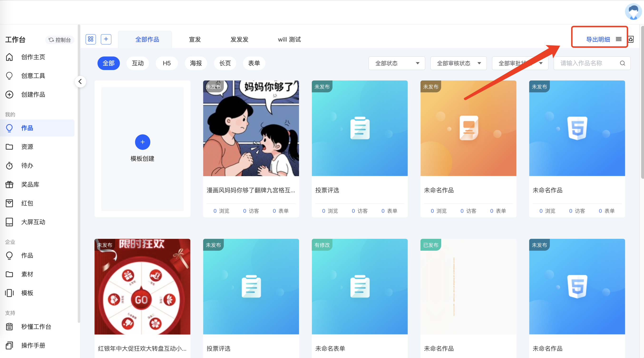
Task: Expand the 全部状态 dropdown
Action: (397, 63)
